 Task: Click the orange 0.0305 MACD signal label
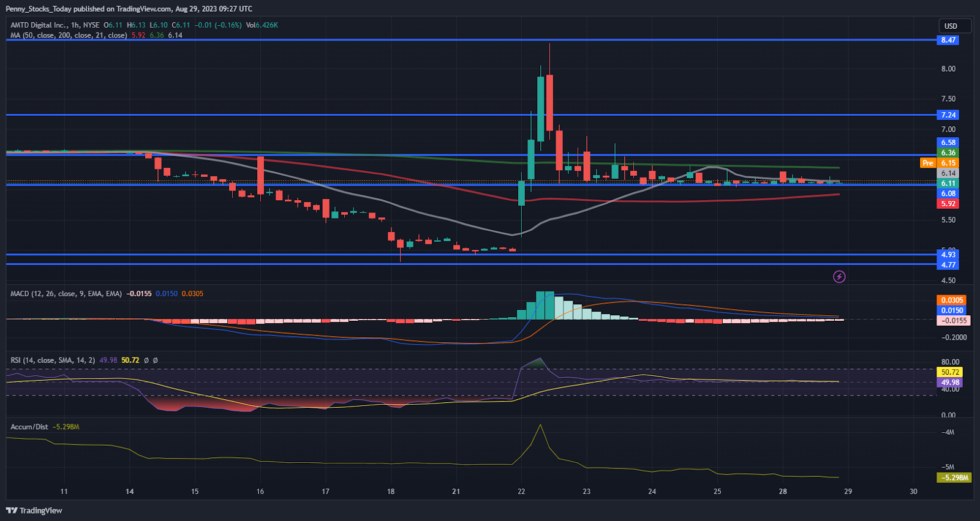(952, 300)
